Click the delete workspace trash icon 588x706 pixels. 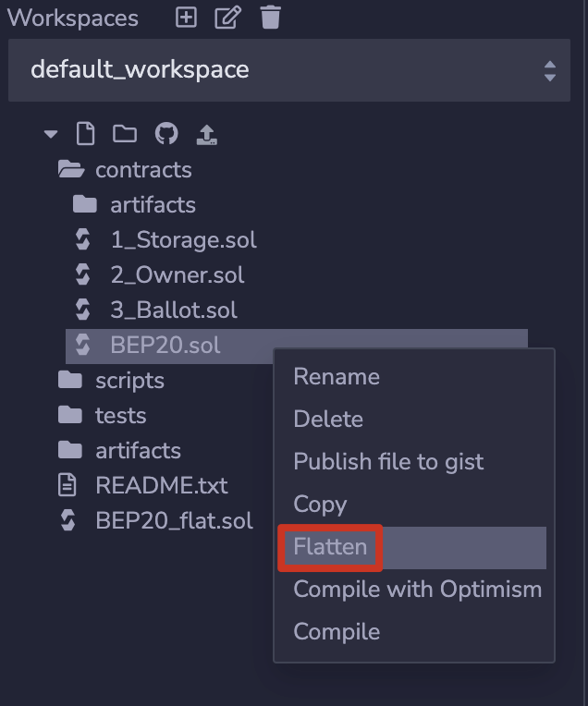coord(270,17)
